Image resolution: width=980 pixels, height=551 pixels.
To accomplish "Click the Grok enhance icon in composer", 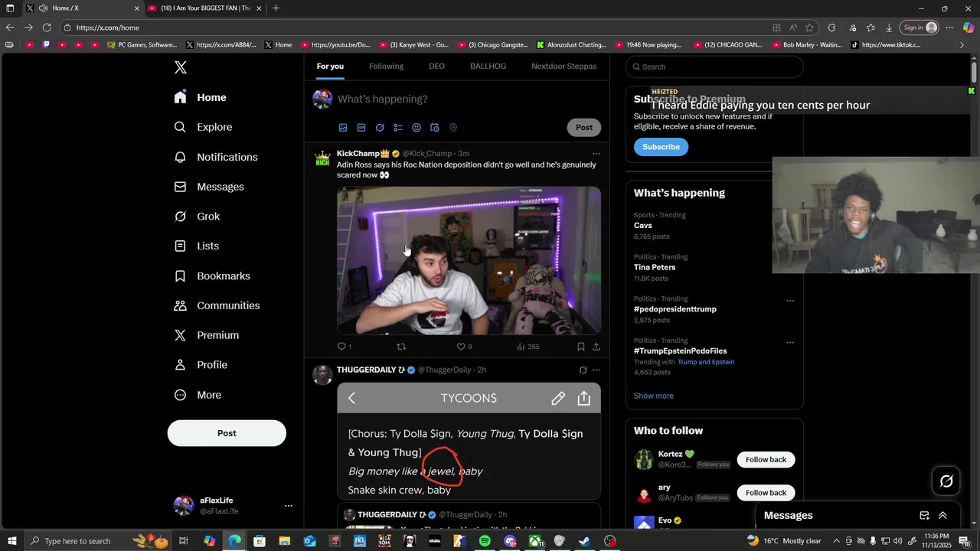I will (x=380, y=128).
